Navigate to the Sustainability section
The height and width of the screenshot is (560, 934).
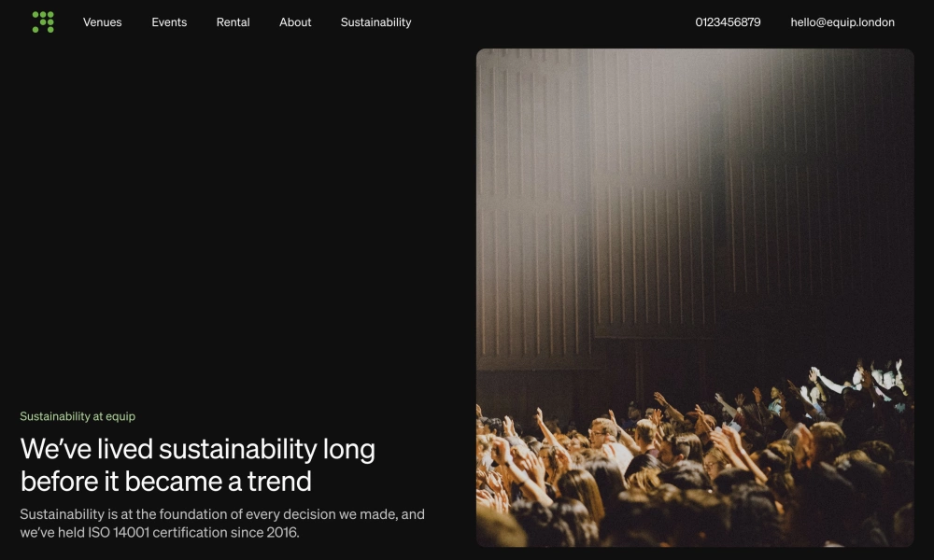375,22
